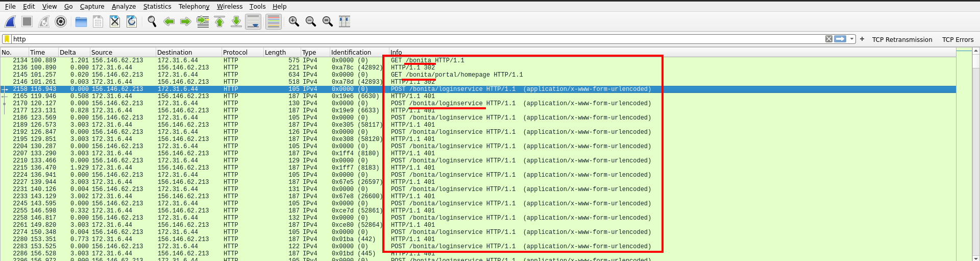Click into the http display filter field
This screenshot has height=261, width=980.
[x=408, y=39]
